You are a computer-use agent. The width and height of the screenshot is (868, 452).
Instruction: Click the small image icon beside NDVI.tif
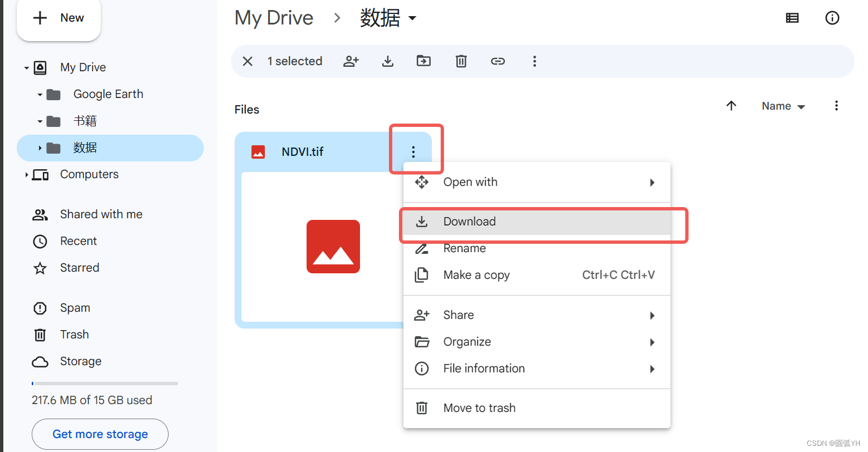[x=258, y=151]
